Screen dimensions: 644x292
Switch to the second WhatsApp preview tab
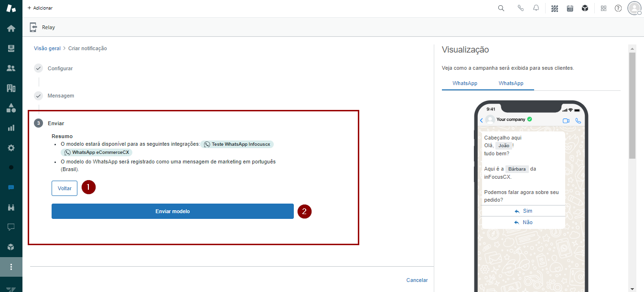[511, 83]
